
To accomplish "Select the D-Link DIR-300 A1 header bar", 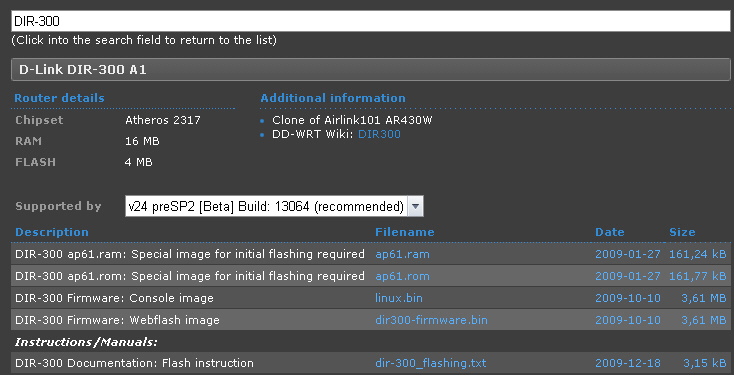I will tap(370, 70).
